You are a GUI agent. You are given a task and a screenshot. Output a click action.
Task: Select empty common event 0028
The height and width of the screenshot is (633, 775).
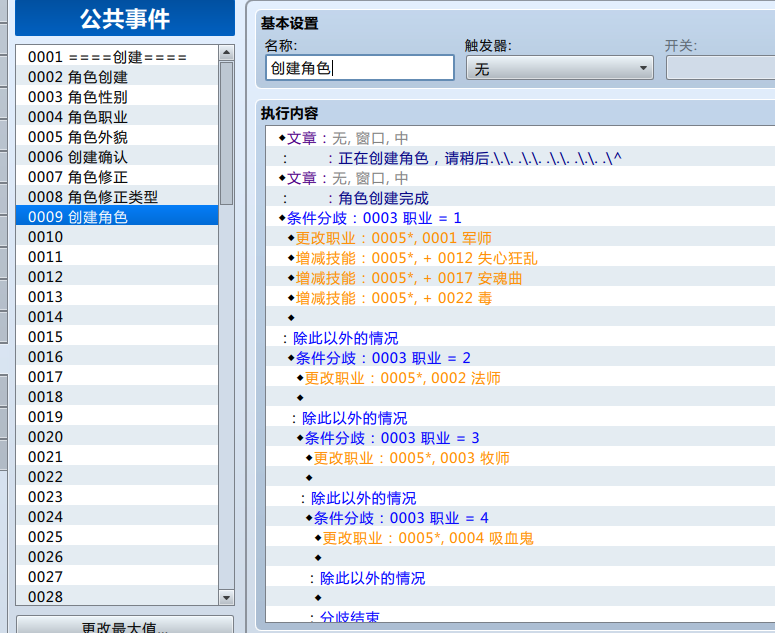(x=117, y=596)
